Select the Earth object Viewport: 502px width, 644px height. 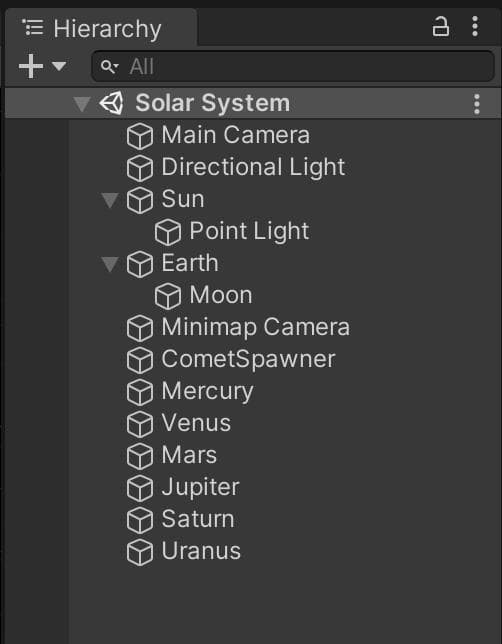190,263
